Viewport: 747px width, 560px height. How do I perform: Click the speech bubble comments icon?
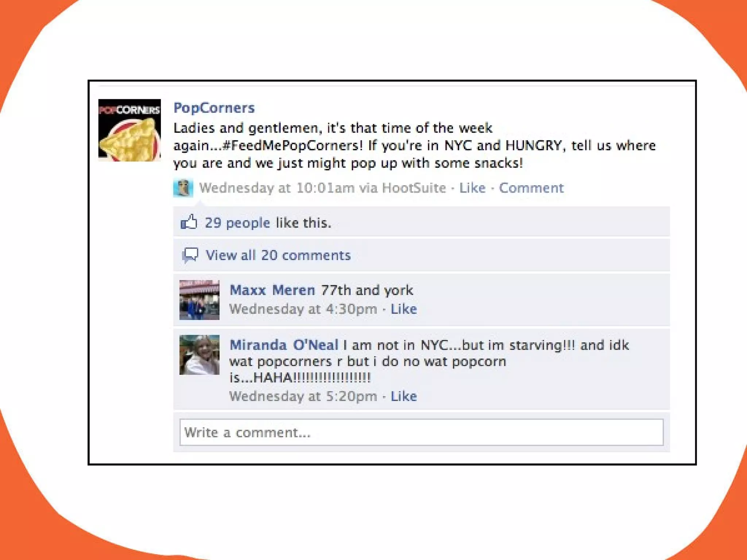[x=190, y=255]
